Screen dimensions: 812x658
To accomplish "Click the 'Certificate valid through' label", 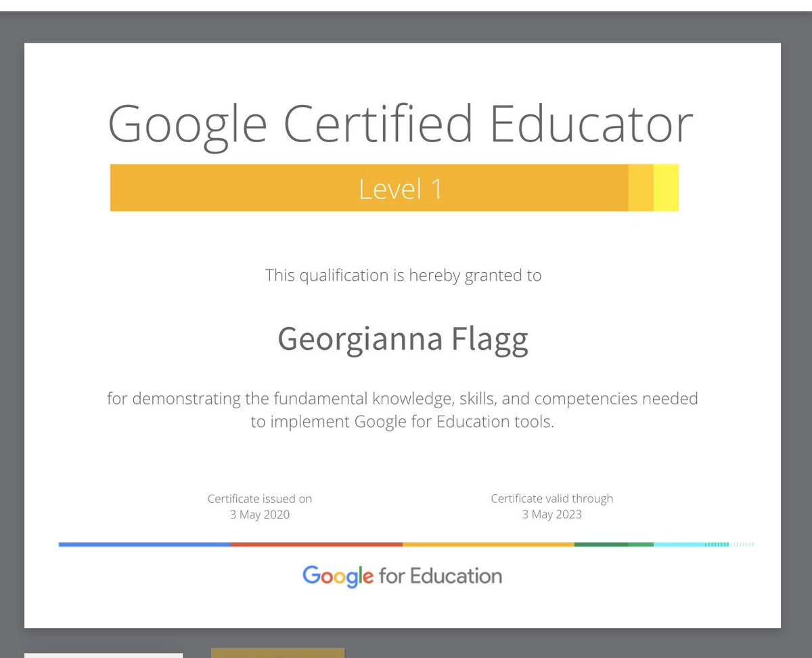I will (x=552, y=499).
